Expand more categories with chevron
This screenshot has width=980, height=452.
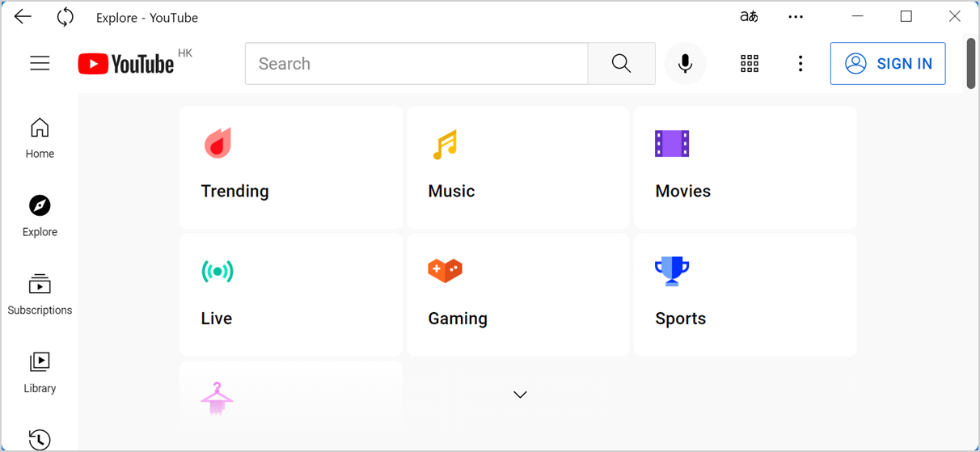pyautogui.click(x=520, y=395)
